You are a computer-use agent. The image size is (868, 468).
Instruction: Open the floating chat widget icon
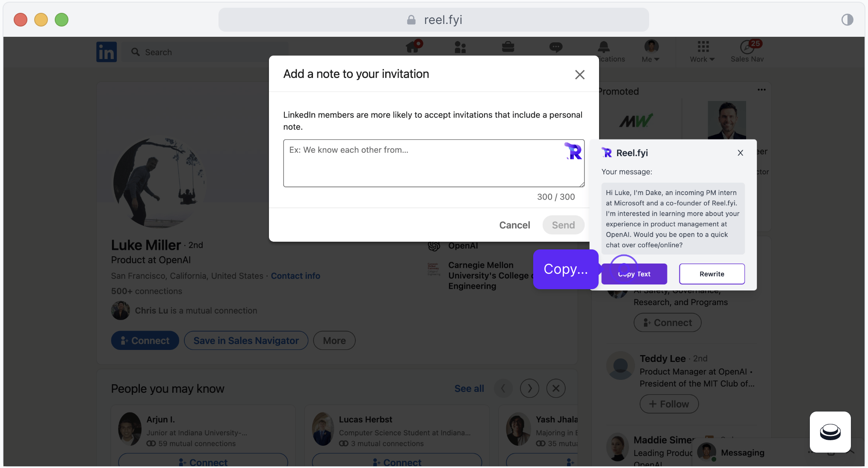coord(830,432)
